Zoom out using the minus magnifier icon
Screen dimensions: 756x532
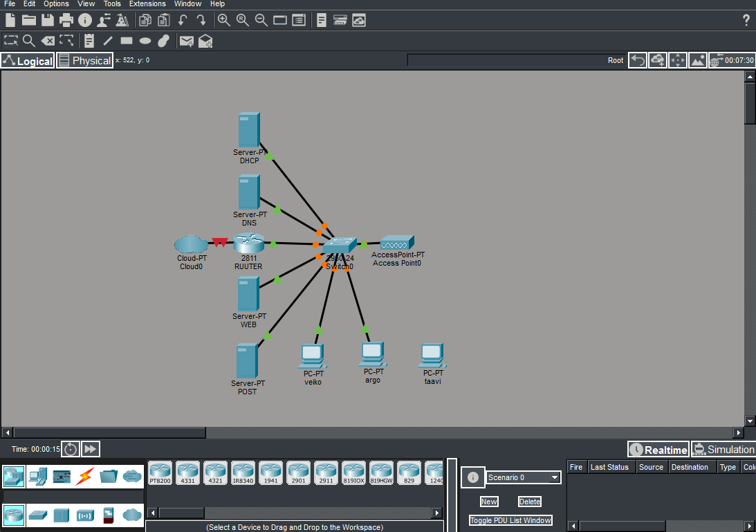pos(261,20)
